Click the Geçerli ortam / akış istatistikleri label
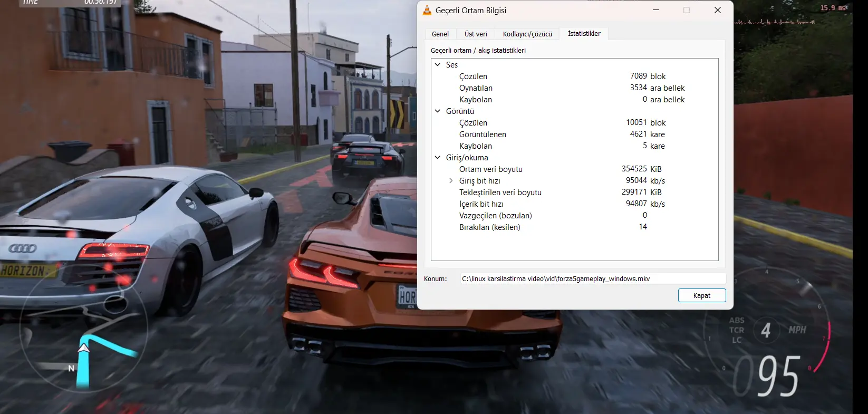The height and width of the screenshot is (414, 868). coord(478,51)
